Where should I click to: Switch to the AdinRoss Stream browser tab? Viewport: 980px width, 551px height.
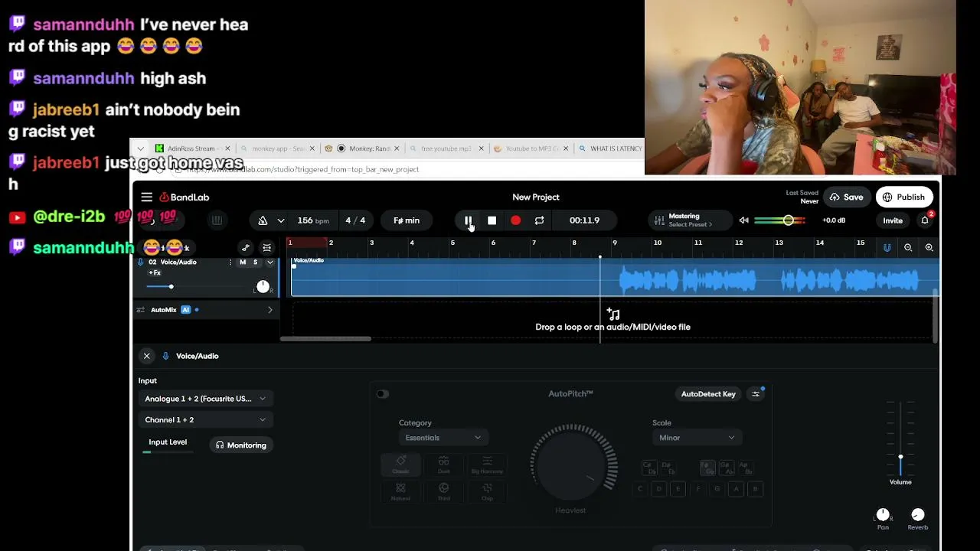pos(191,148)
